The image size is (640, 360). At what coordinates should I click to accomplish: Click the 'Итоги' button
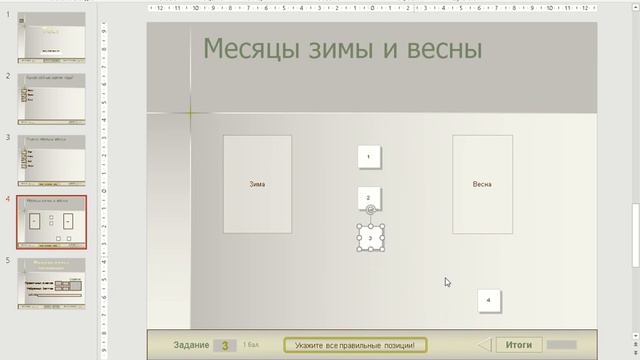[519, 345]
